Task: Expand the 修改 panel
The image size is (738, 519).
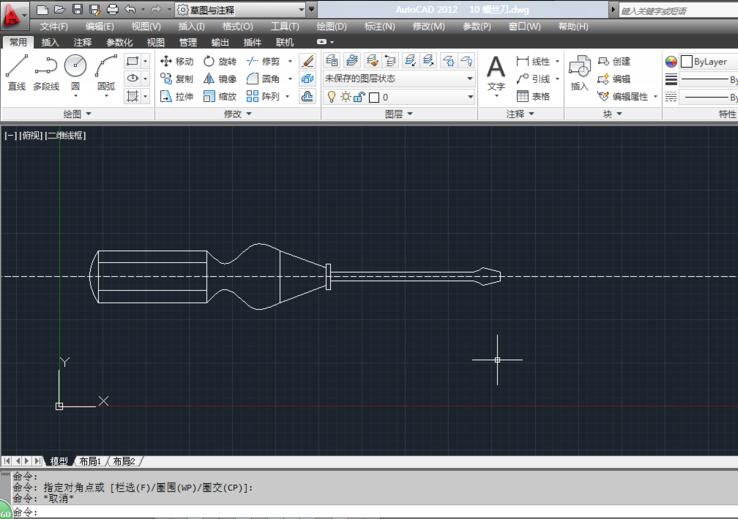Action: click(x=238, y=114)
